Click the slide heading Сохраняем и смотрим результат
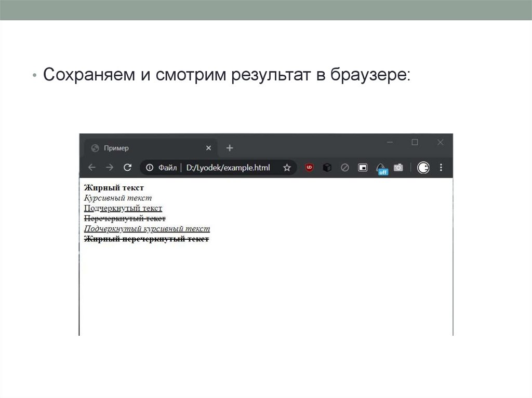The width and height of the screenshot is (532, 398). coord(227,74)
